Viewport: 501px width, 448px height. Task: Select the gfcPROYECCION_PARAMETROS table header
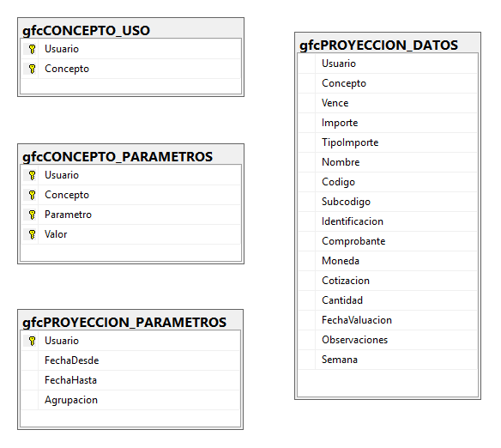point(124,323)
